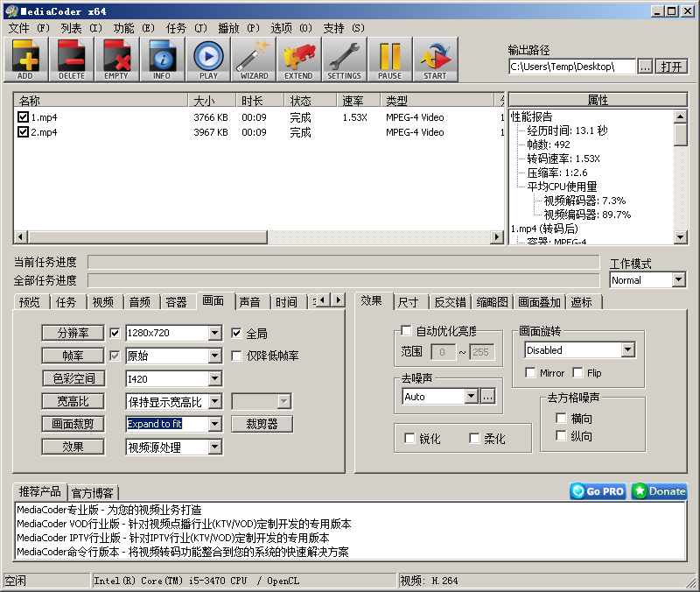This screenshot has height=592, width=700.
Task: Click the PLAY toolbar icon
Action: pos(208,59)
